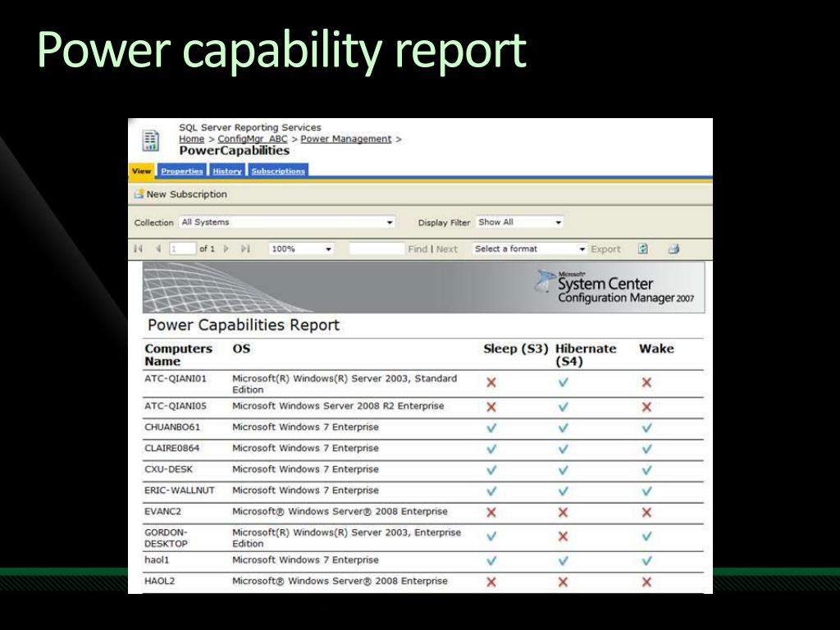The width and height of the screenshot is (840, 630).
Task: Click the Find link
Action: [x=418, y=249]
